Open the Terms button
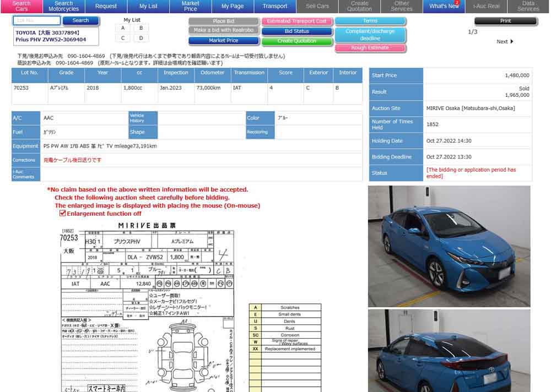 coord(370,21)
